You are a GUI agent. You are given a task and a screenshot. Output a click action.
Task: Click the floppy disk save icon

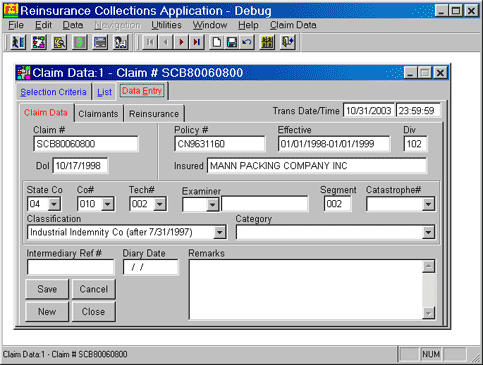tap(232, 42)
